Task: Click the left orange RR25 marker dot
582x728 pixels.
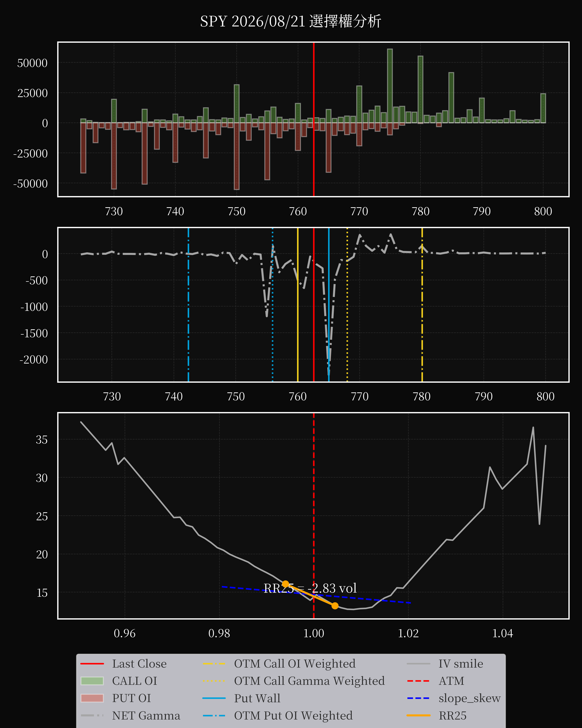Action: pos(285,584)
